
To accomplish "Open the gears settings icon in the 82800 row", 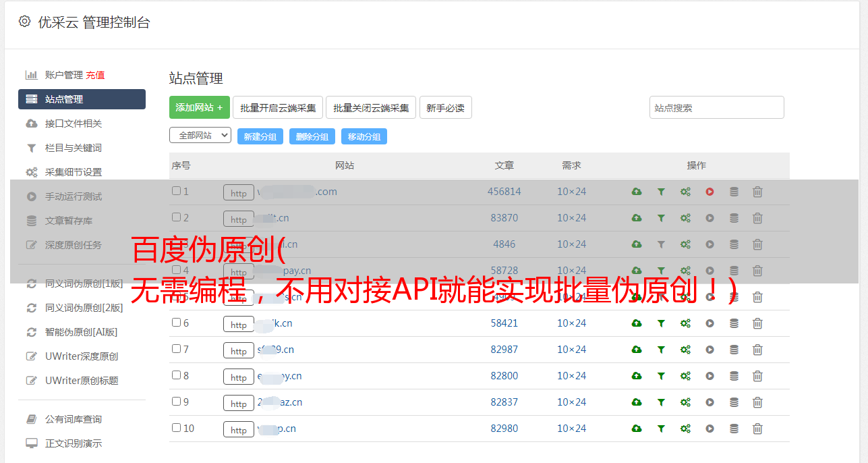I will [x=685, y=376].
